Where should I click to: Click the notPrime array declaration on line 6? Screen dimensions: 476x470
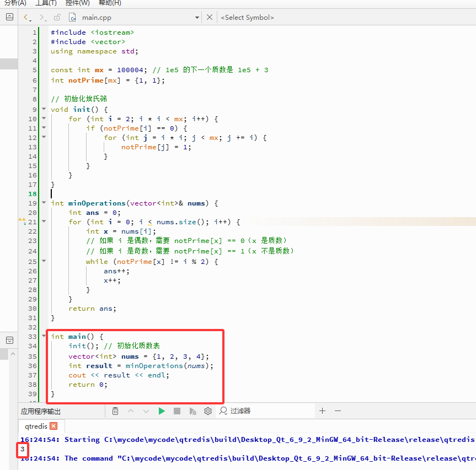(85, 80)
